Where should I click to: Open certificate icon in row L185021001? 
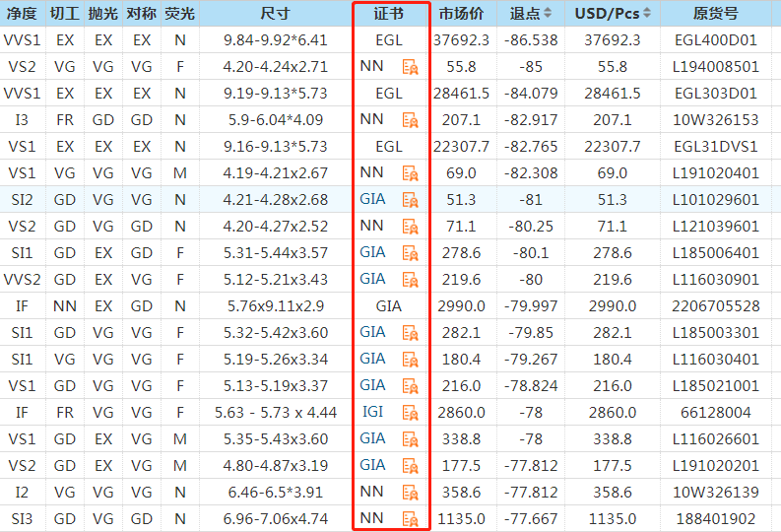pyautogui.click(x=410, y=386)
